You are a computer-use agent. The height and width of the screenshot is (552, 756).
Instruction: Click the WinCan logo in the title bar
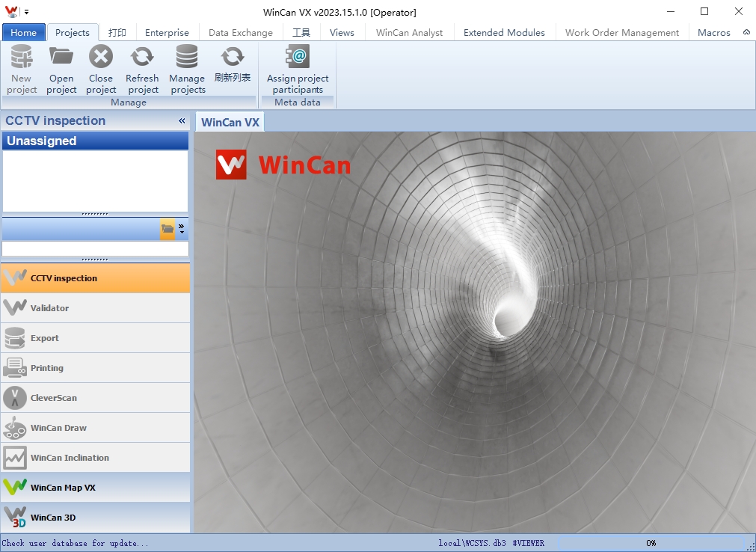pyautogui.click(x=10, y=11)
